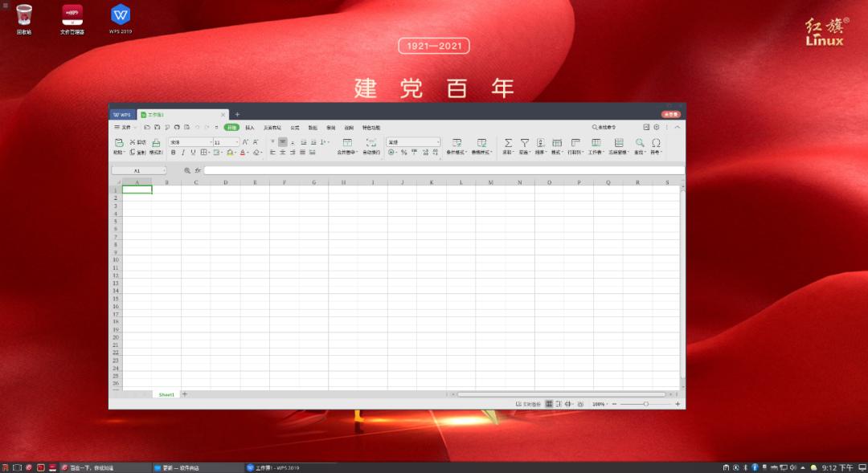The image size is (868, 473).
Task: Open a new document tab with plus button
Action: 237,115
